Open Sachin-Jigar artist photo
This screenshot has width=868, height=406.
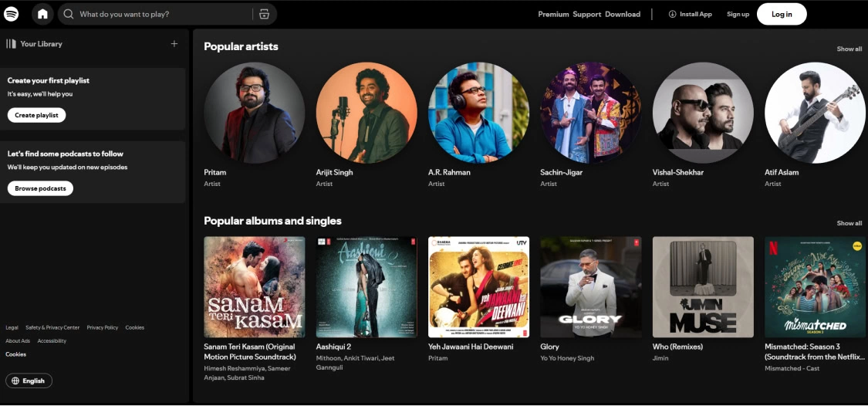click(x=591, y=113)
